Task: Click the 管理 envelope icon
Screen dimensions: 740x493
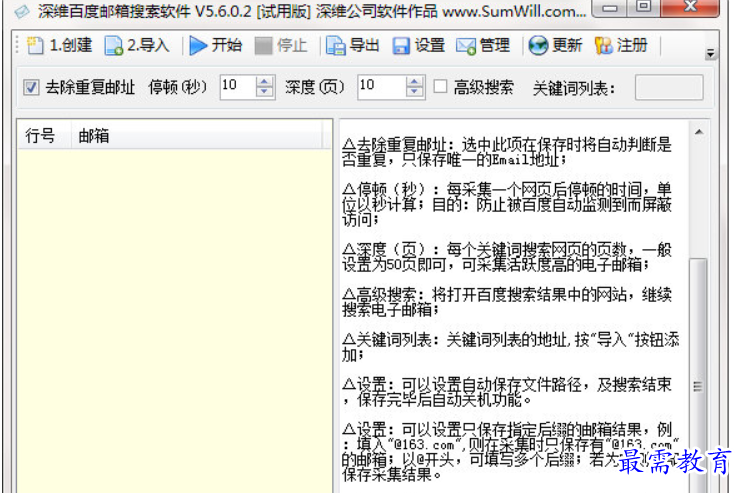Action: [466, 46]
